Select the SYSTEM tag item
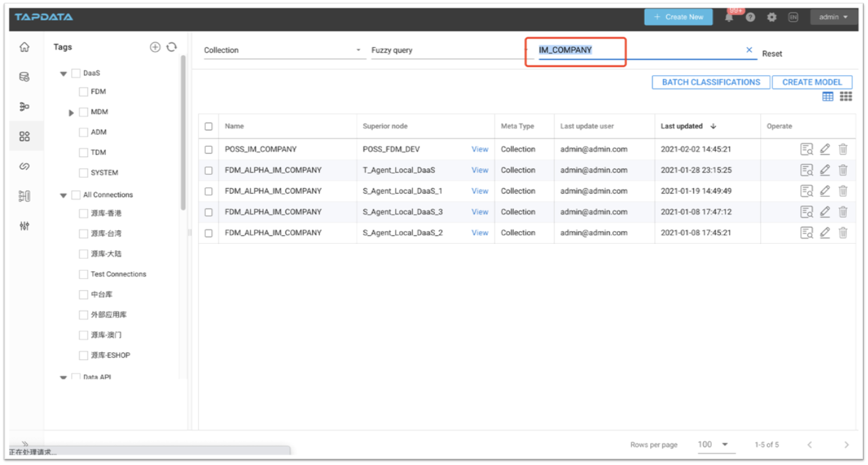The width and height of the screenshot is (868, 465). tap(104, 173)
